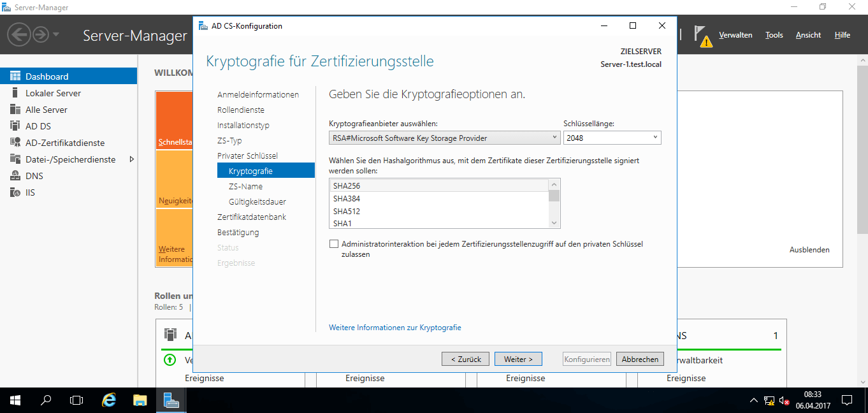The height and width of the screenshot is (413, 868).
Task: Go to the Rollendienste wizard step
Action: [241, 110]
